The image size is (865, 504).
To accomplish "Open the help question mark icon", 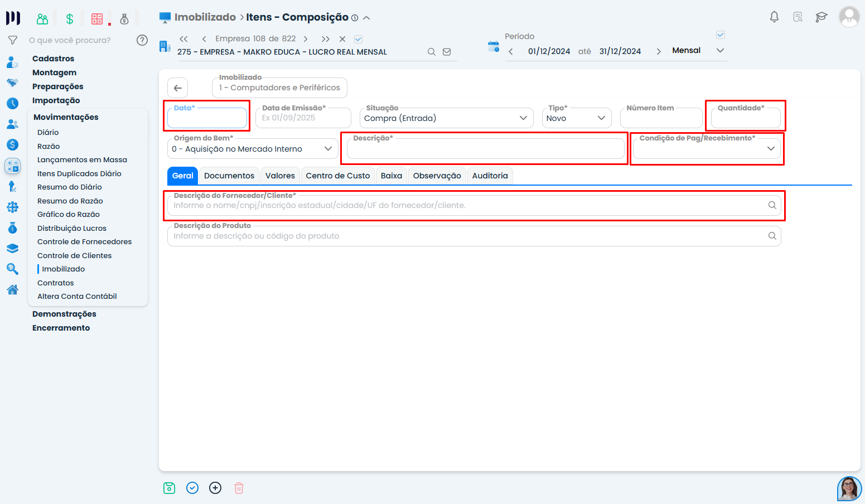I will [142, 40].
